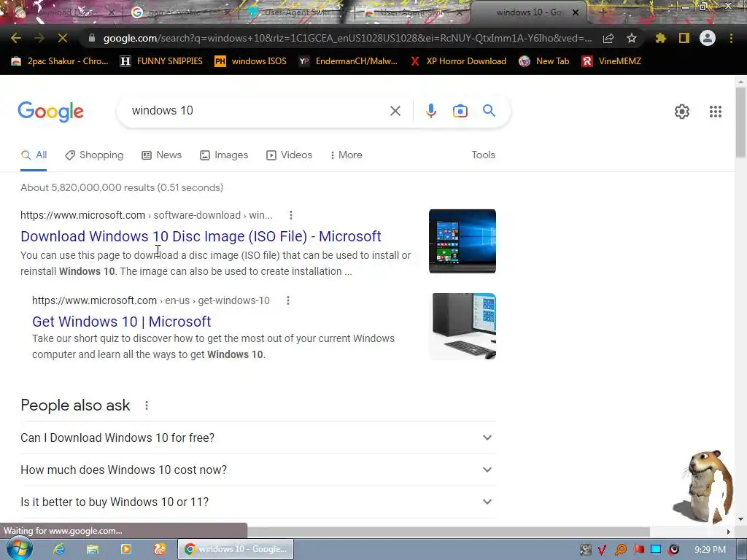
Task: Open the Tools search options
Action: 483,155
